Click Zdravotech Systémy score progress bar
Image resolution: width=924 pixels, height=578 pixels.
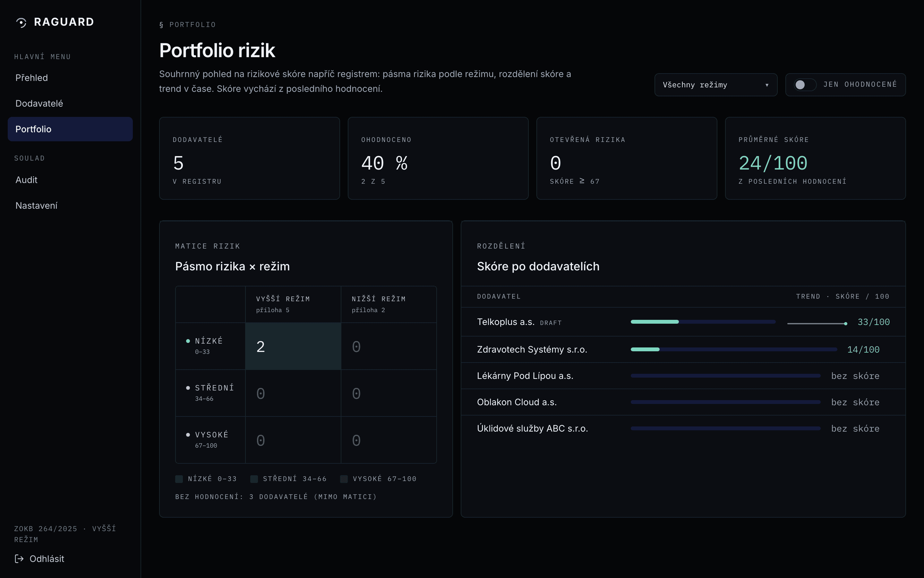coord(733,349)
